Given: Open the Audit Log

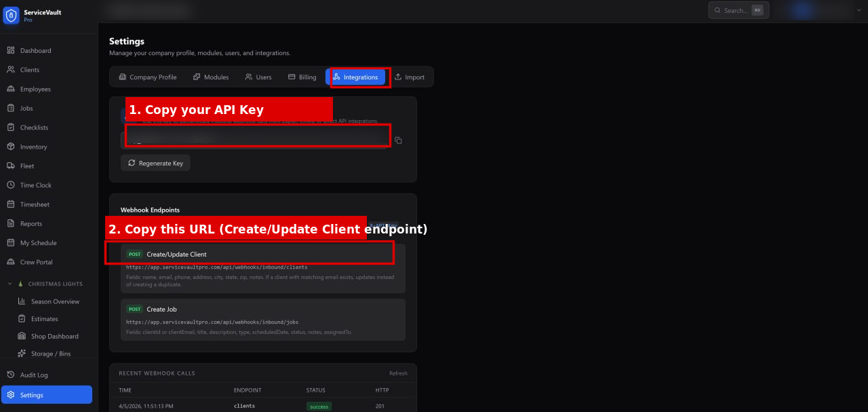Looking at the screenshot, I should point(33,375).
